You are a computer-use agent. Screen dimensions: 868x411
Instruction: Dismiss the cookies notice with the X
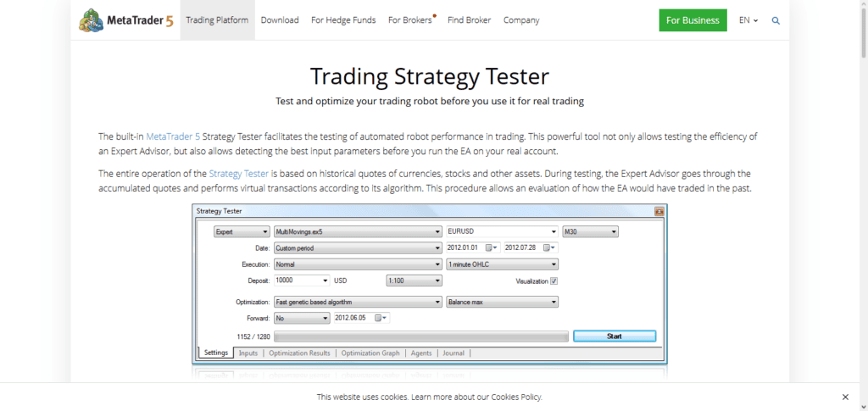coord(845,397)
